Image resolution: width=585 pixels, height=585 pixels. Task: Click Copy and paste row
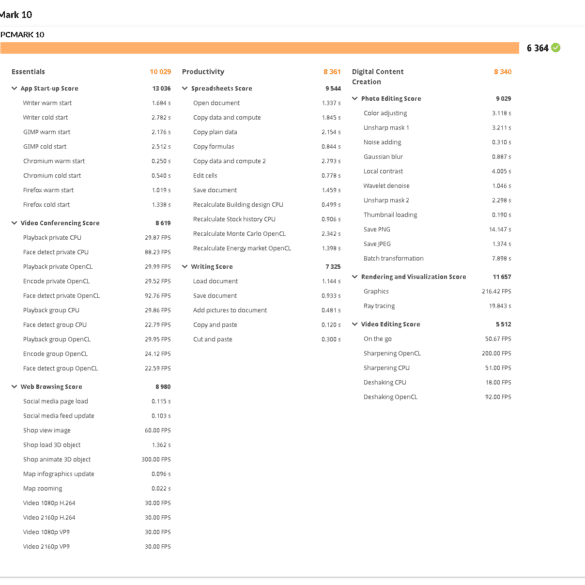267,325
